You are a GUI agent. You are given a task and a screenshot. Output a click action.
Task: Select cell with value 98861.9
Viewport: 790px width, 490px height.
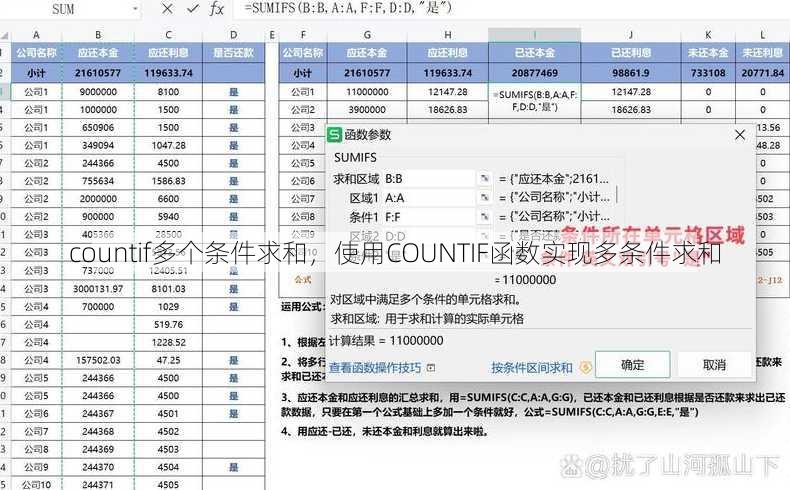click(x=631, y=73)
